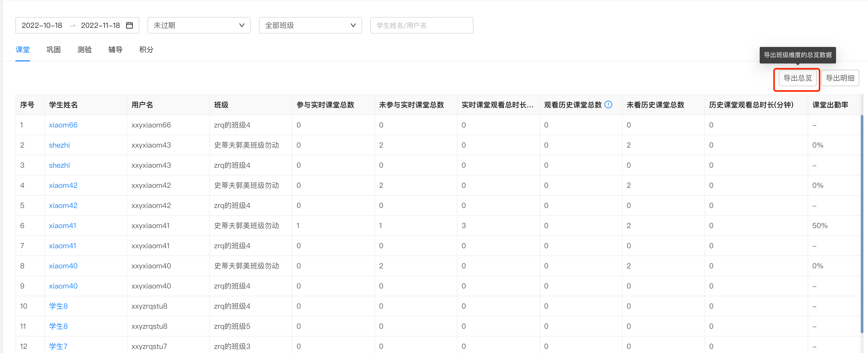
Task: Click 50% attendance in row 6
Action: [820, 226]
